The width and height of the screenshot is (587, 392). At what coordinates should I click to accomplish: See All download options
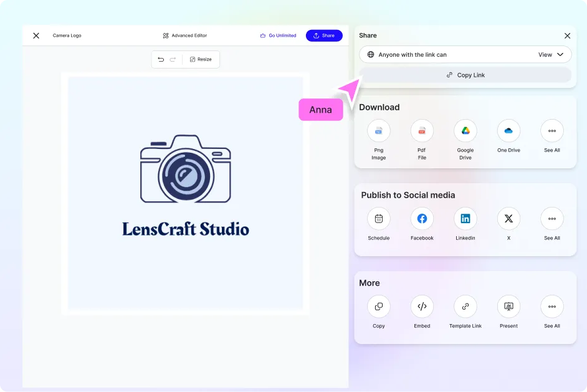coord(551,131)
